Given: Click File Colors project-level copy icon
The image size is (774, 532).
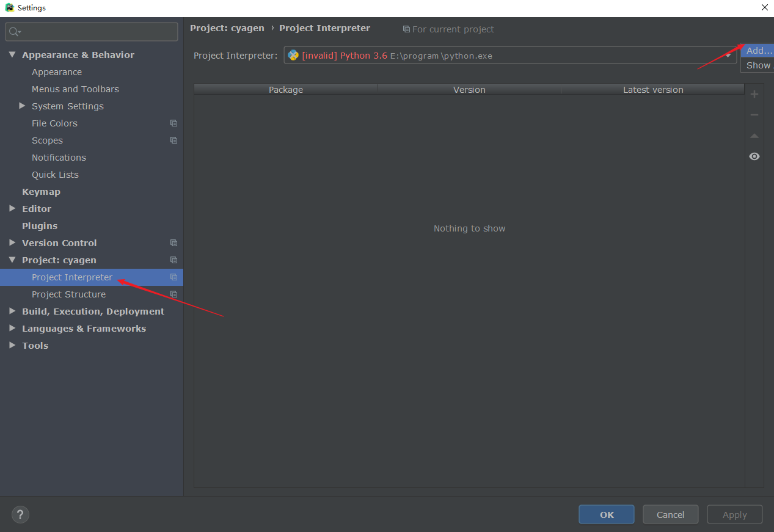Looking at the screenshot, I should [173, 123].
